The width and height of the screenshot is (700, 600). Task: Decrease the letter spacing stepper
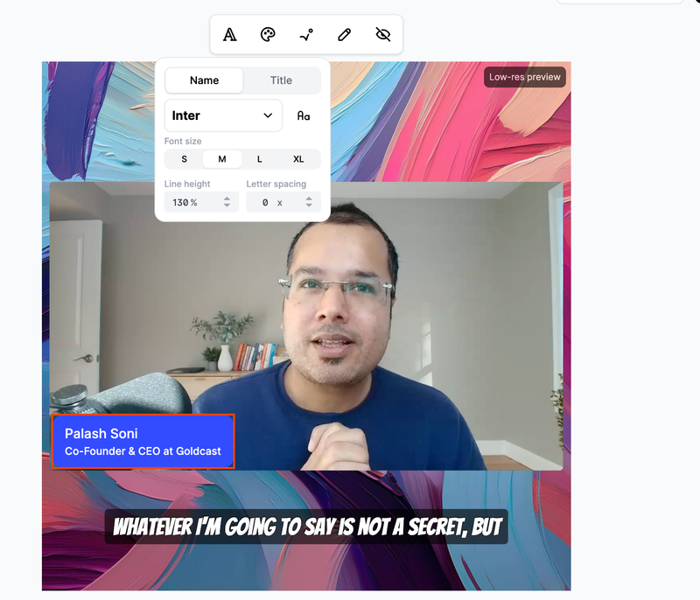click(x=309, y=206)
